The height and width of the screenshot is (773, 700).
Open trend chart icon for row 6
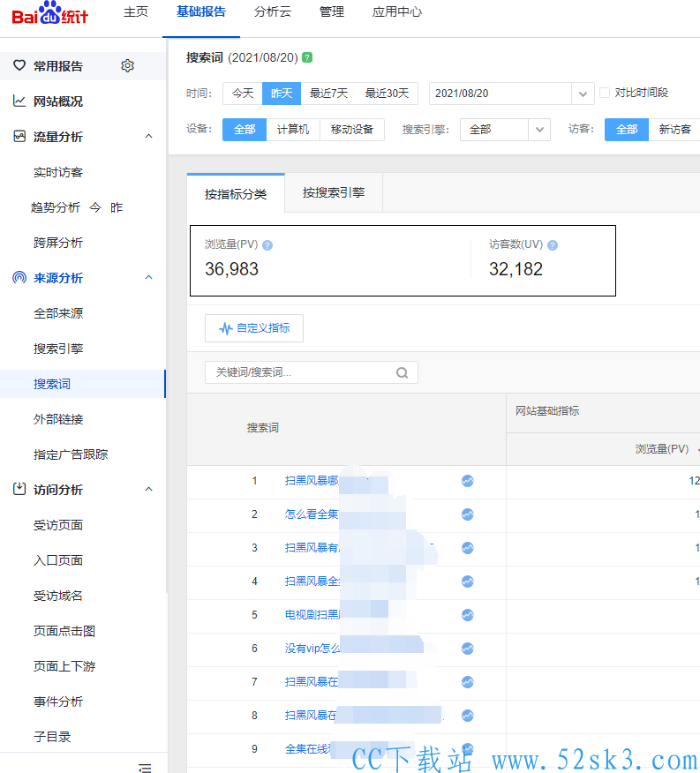468,649
